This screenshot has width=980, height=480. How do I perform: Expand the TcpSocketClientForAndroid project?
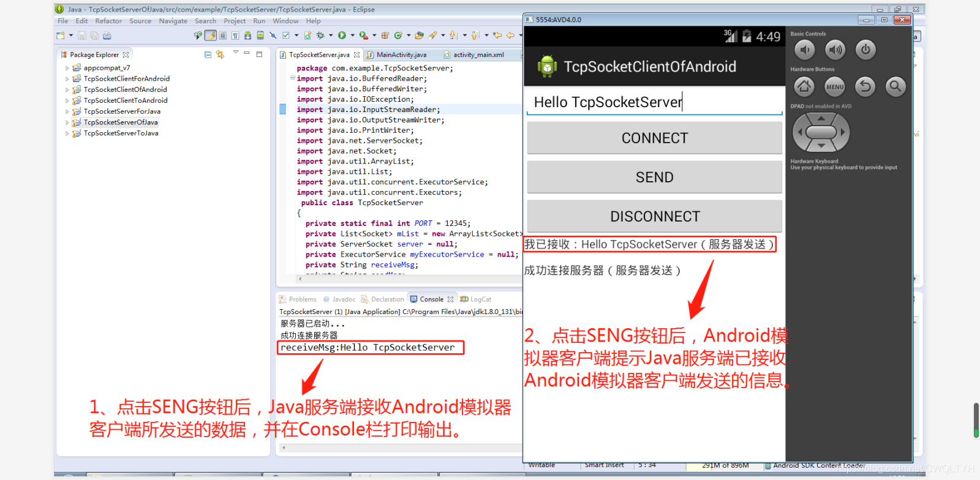[x=67, y=79]
